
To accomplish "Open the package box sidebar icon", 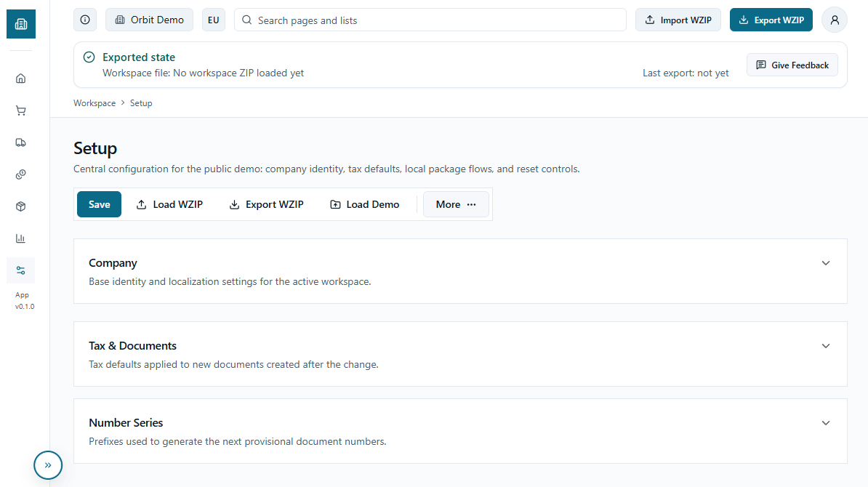I will pos(21,206).
